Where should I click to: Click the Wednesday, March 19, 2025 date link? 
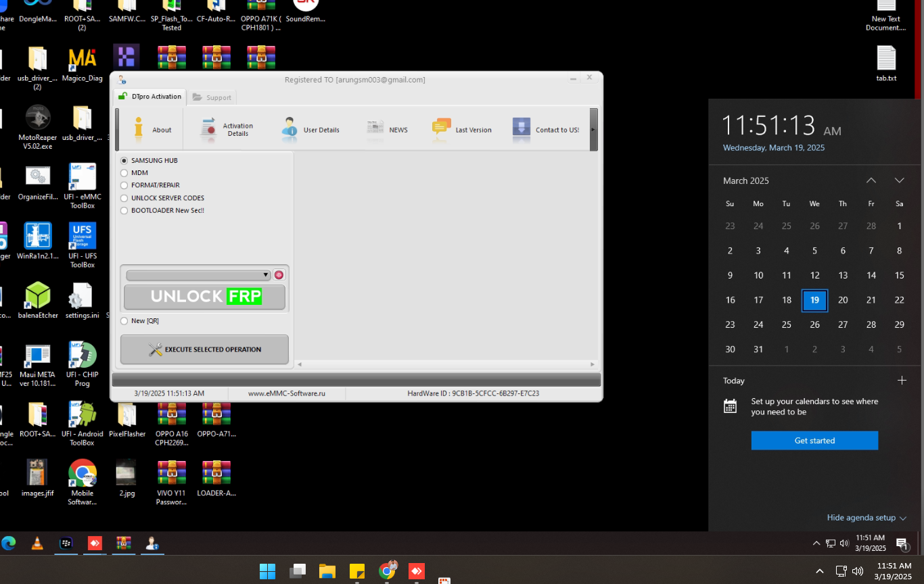click(x=774, y=147)
